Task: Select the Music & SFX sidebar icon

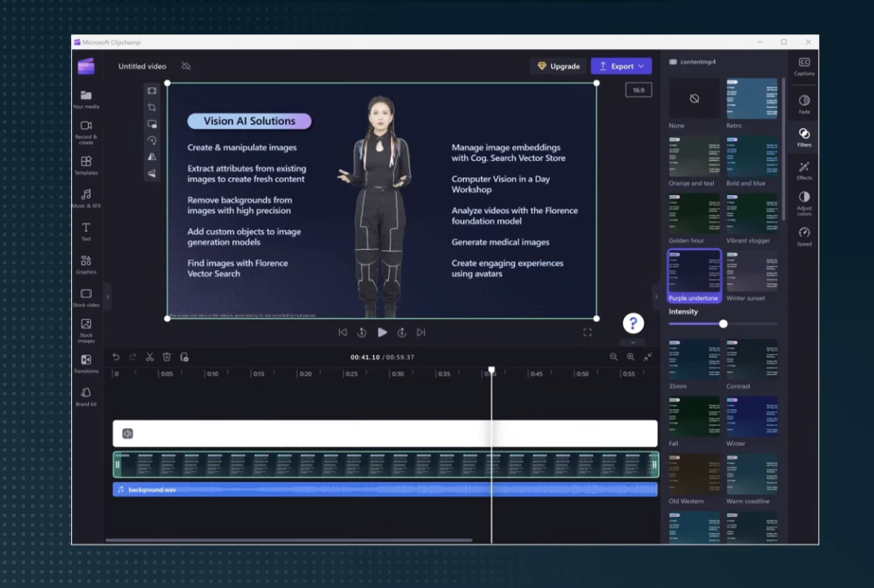Action: [86, 196]
